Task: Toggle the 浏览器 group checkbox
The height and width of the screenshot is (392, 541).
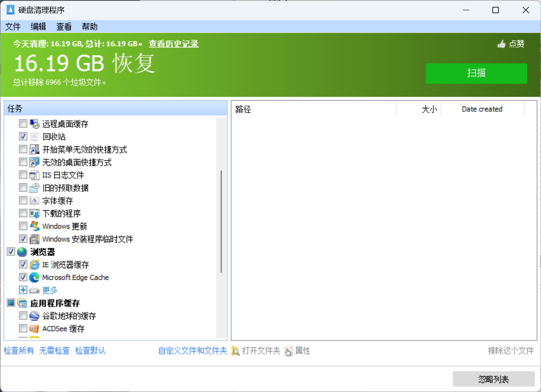Action: [11, 252]
